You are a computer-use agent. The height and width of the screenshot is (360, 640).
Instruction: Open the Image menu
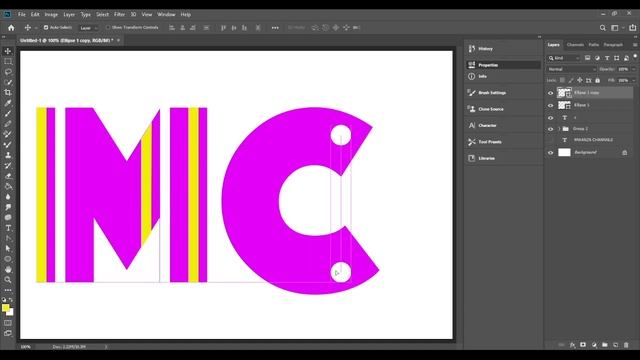click(51, 14)
